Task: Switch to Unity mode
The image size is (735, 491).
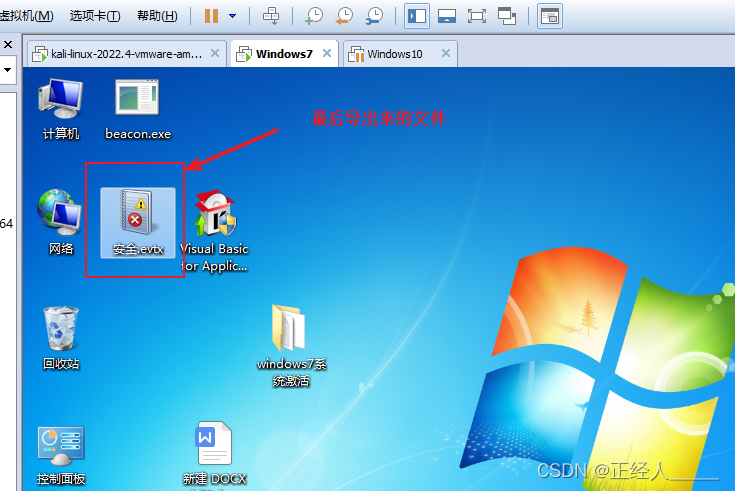Action: (x=507, y=16)
